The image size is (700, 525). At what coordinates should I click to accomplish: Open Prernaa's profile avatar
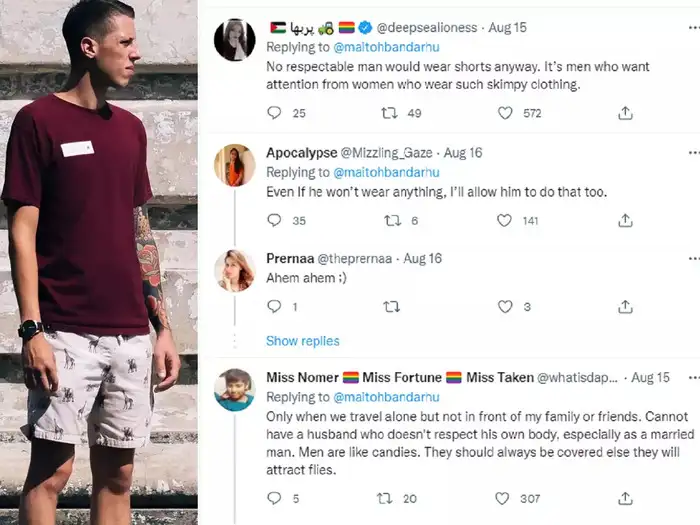(x=235, y=270)
